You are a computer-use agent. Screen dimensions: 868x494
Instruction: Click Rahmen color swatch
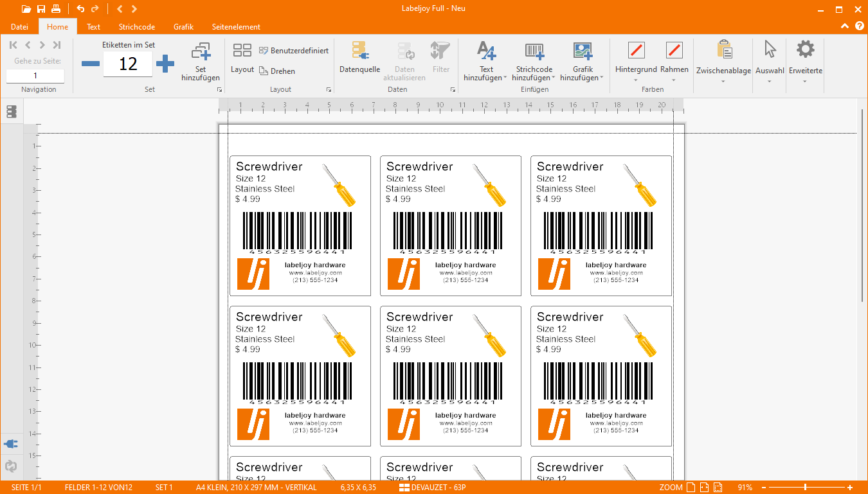[674, 50]
